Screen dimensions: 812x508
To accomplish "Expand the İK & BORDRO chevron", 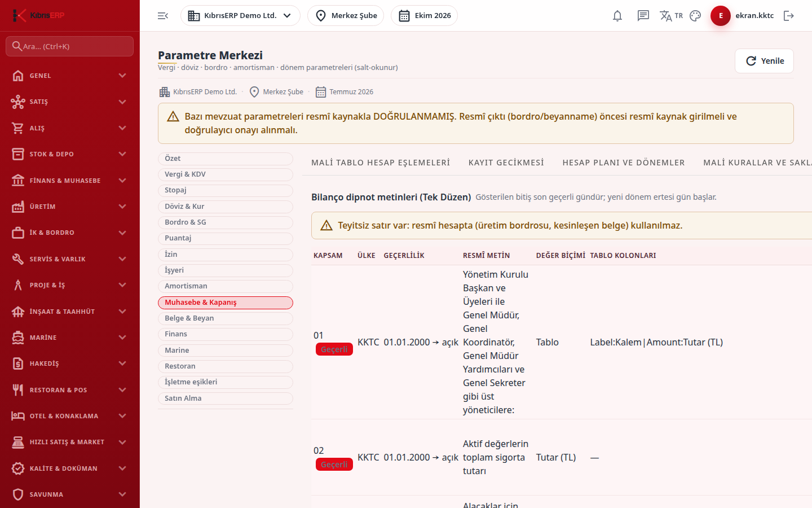I will click(x=122, y=233).
